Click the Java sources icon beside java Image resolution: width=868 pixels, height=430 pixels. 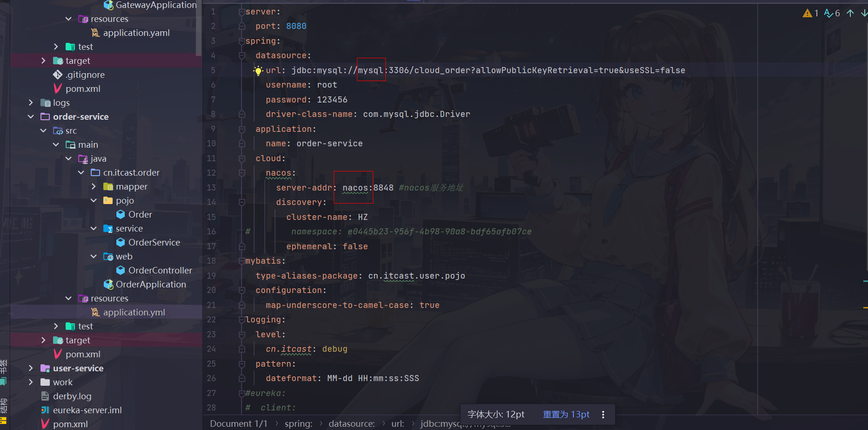pyautogui.click(x=83, y=158)
